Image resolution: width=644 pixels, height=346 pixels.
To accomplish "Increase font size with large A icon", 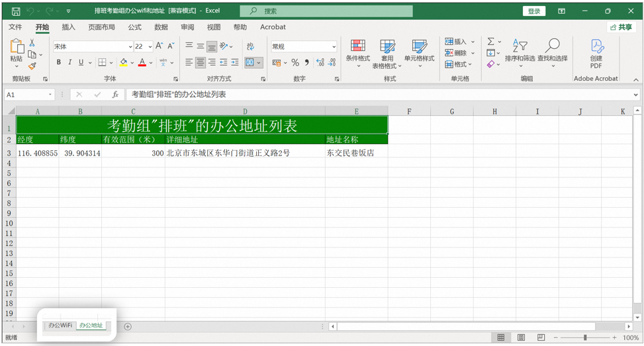I will (160, 46).
